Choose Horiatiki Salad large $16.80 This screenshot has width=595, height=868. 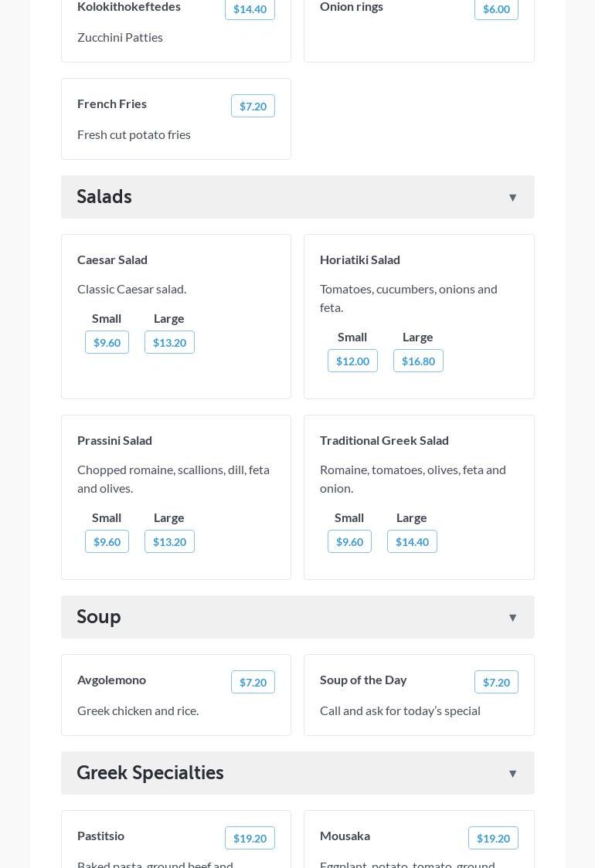click(x=418, y=361)
